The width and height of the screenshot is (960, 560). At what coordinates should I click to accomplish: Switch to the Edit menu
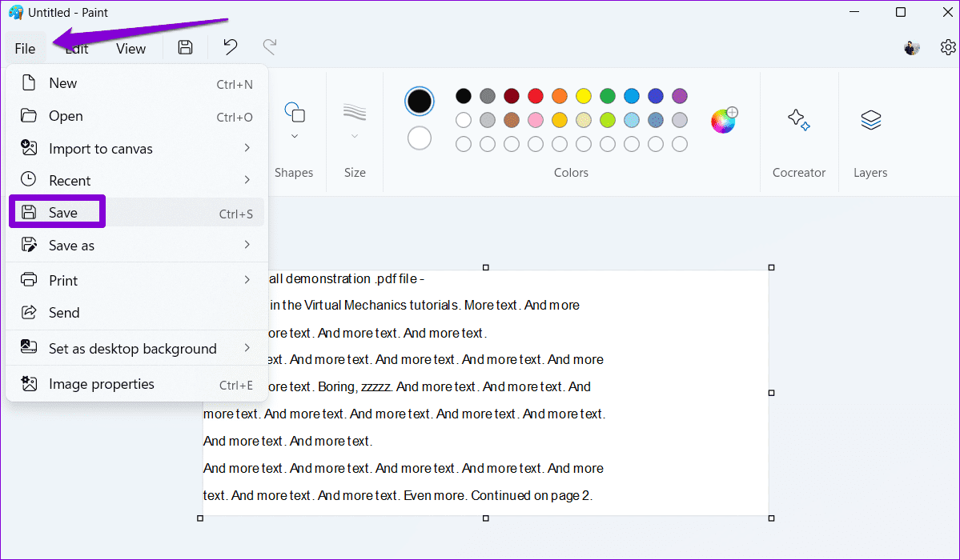(x=76, y=48)
